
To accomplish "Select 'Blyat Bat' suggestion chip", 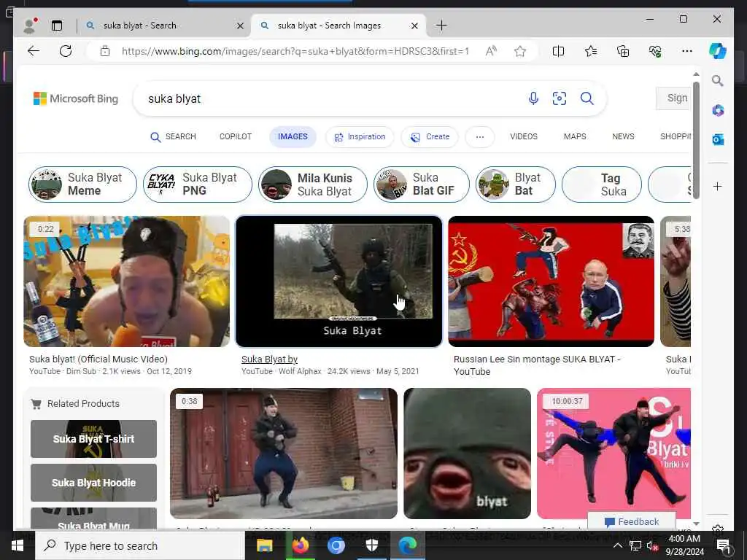I will (516, 184).
